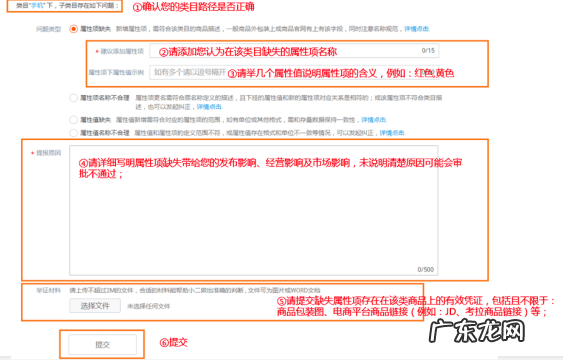Open 详情点击 link on 属性值缺失 row
The height and width of the screenshot is (360, 563).
click(x=374, y=120)
